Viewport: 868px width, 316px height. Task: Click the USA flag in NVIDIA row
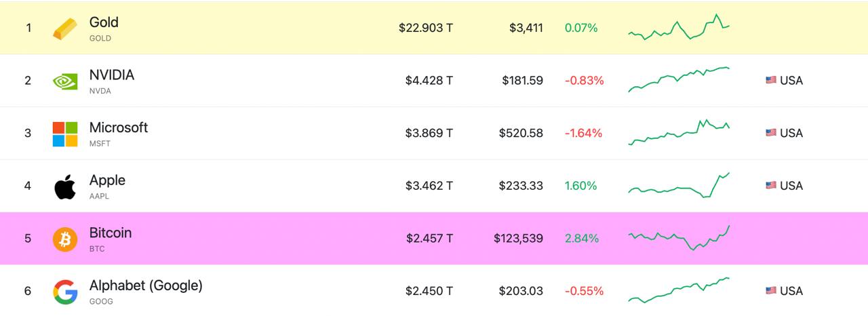coord(771,80)
